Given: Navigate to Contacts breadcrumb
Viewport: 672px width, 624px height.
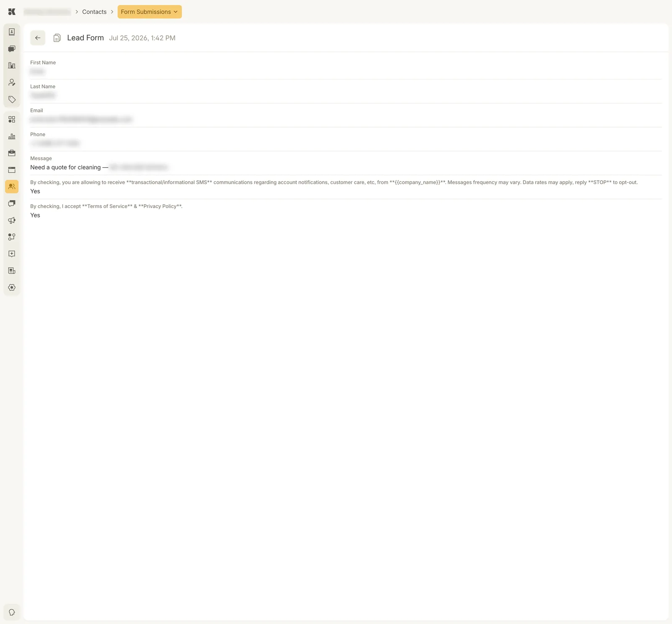Looking at the screenshot, I should 94,12.
